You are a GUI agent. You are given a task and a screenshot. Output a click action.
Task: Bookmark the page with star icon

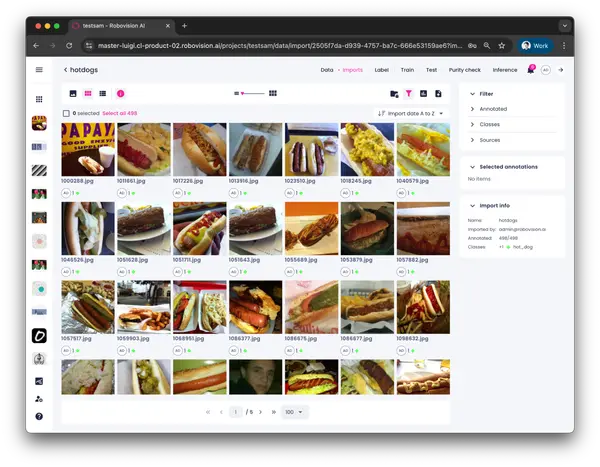tap(502, 46)
